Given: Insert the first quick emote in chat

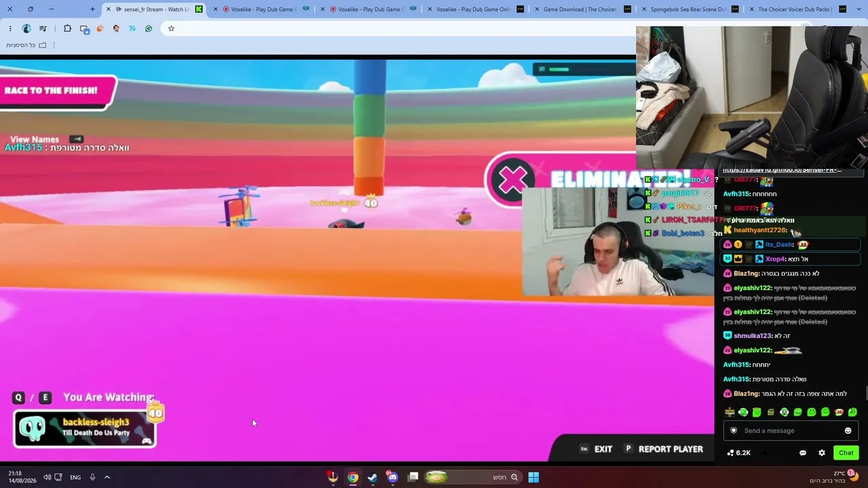Looking at the screenshot, I should 730,412.
